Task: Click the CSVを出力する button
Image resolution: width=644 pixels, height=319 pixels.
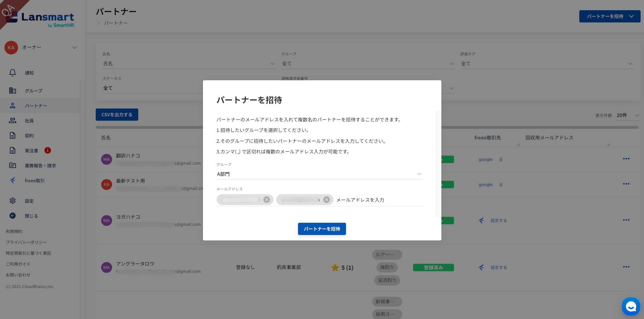Action: (x=117, y=115)
